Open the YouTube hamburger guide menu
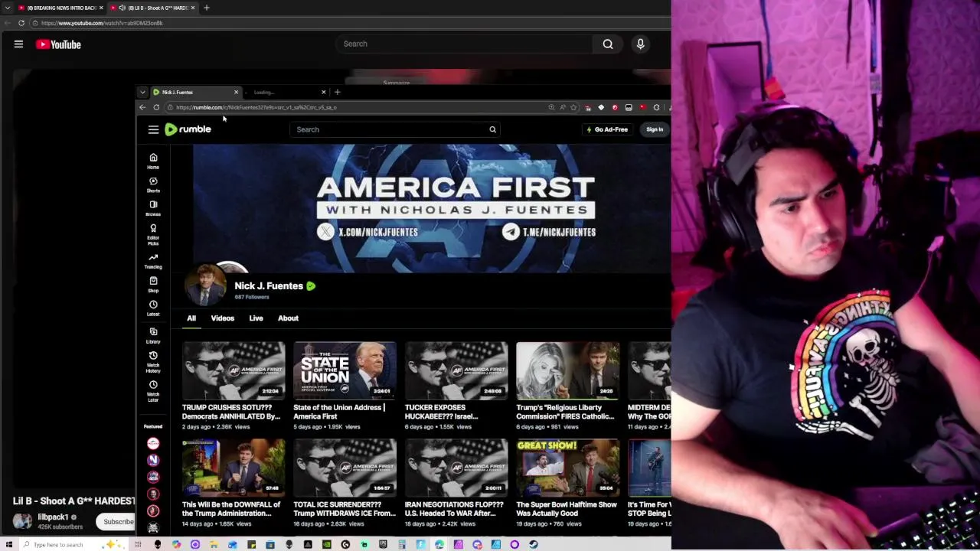Image resolution: width=980 pixels, height=551 pixels. 18,44
